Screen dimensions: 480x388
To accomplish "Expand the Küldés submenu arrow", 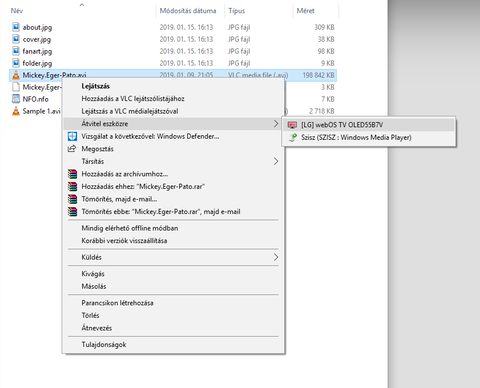I will pyautogui.click(x=276, y=257).
